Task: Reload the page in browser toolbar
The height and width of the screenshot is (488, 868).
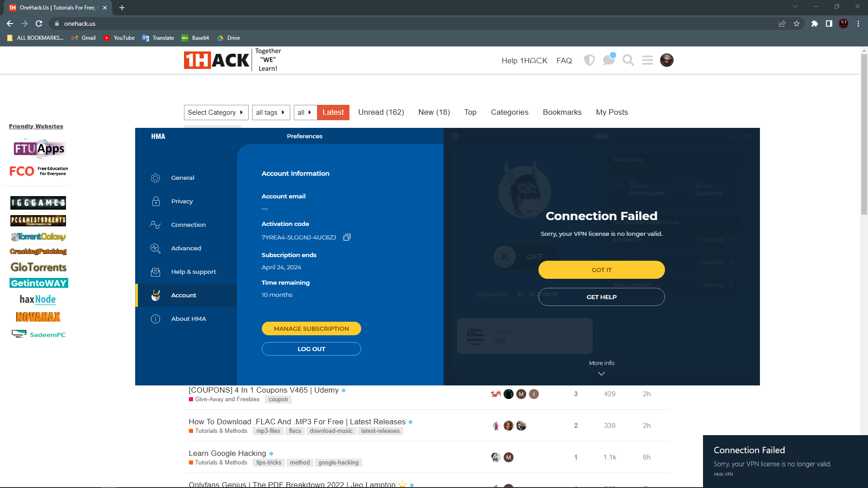Action: point(39,23)
